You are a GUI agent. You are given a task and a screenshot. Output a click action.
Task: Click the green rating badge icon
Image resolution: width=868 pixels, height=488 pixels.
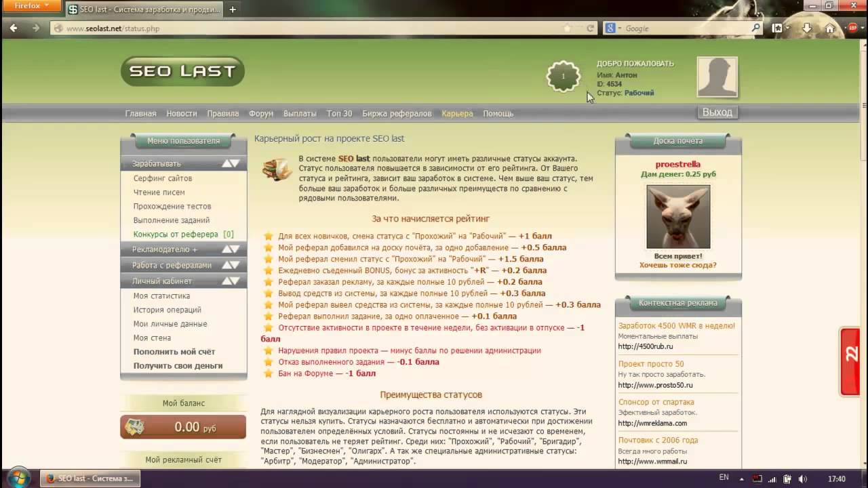(563, 77)
